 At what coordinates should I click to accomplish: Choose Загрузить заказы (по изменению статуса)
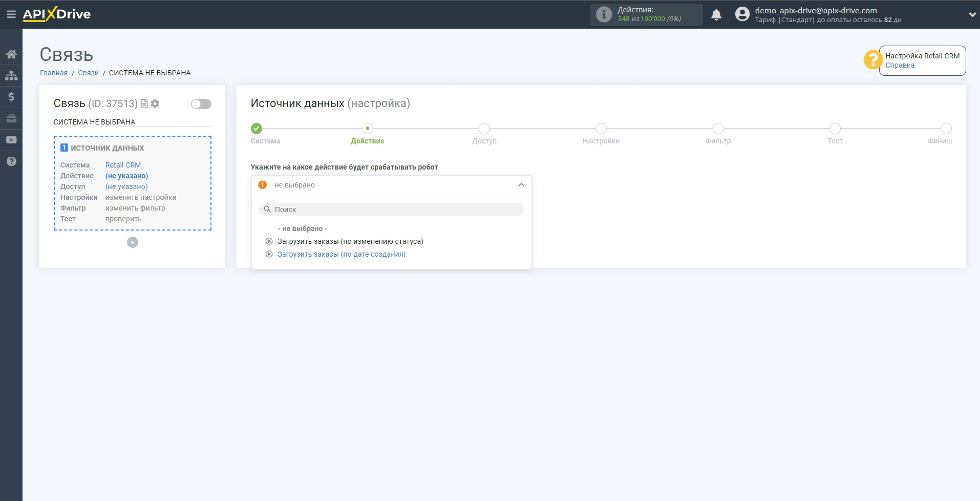(350, 241)
